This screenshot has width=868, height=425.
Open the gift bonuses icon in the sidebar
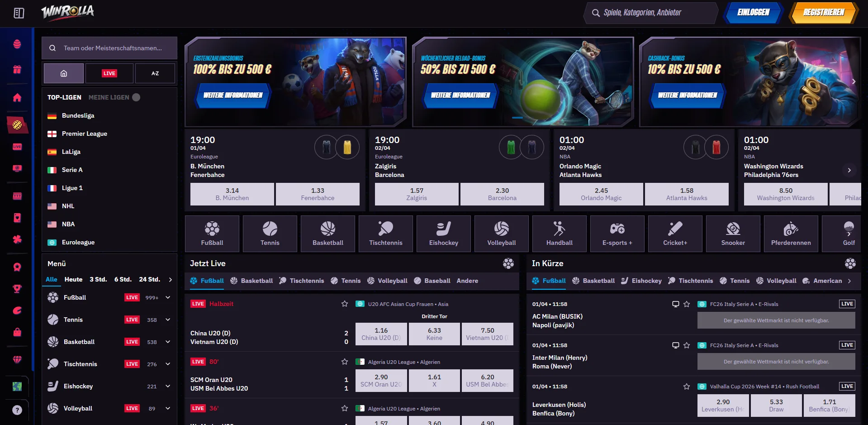click(x=17, y=70)
